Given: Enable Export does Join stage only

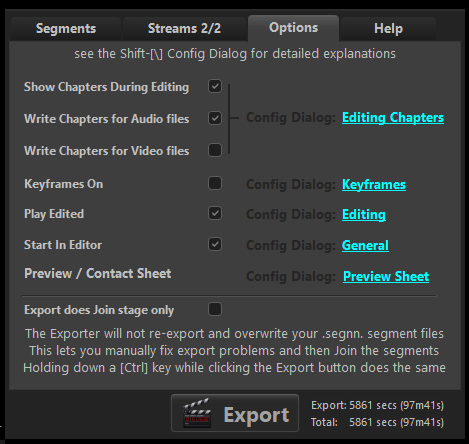Looking at the screenshot, I should [x=215, y=309].
